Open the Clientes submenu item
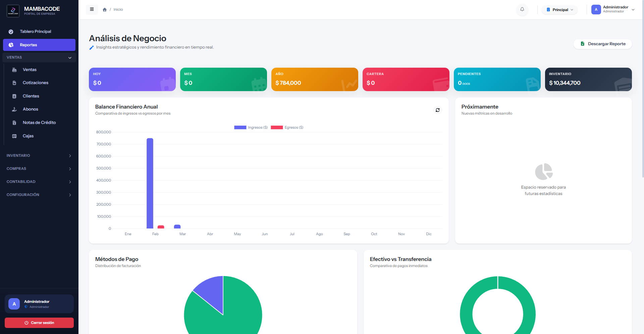This screenshot has height=334, width=644. coord(40,96)
